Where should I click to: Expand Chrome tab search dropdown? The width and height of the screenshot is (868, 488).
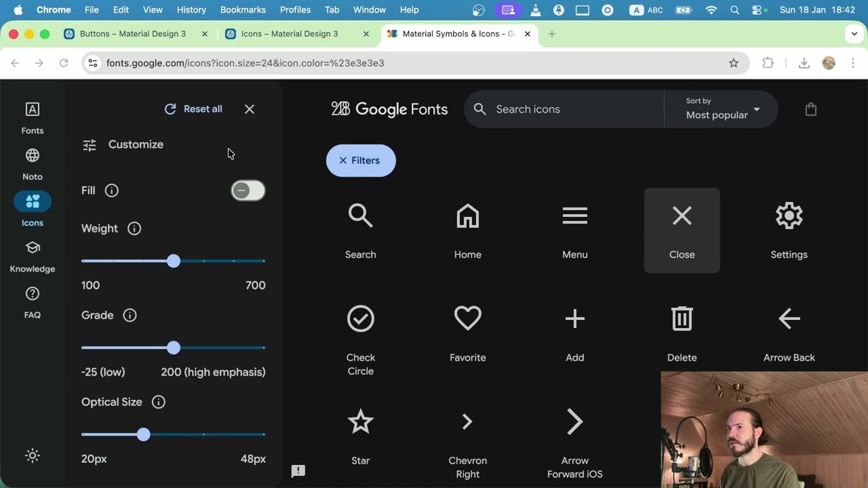(x=854, y=34)
